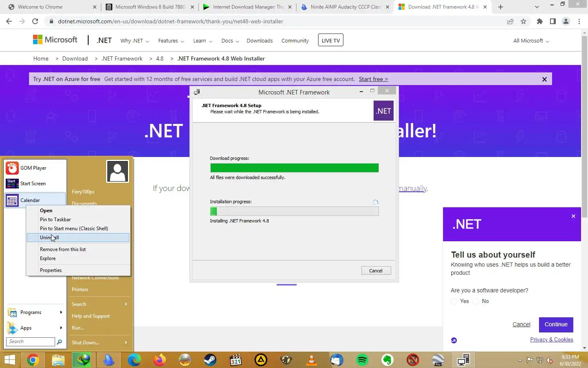Open Spotify from the taskbar
The image size is (588, 368).
click(362, 360)
